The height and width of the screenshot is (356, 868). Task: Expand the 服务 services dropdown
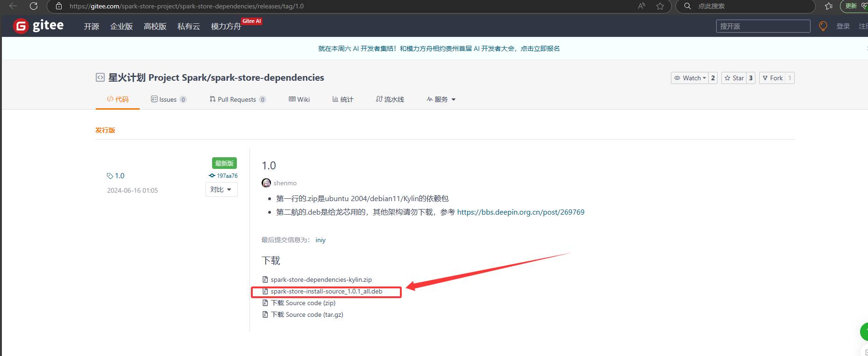[441, 99]
